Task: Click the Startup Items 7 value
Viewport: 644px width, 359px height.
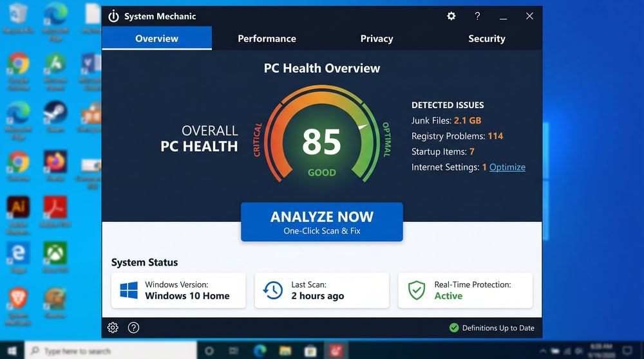Action: click(x=472, y=151)
